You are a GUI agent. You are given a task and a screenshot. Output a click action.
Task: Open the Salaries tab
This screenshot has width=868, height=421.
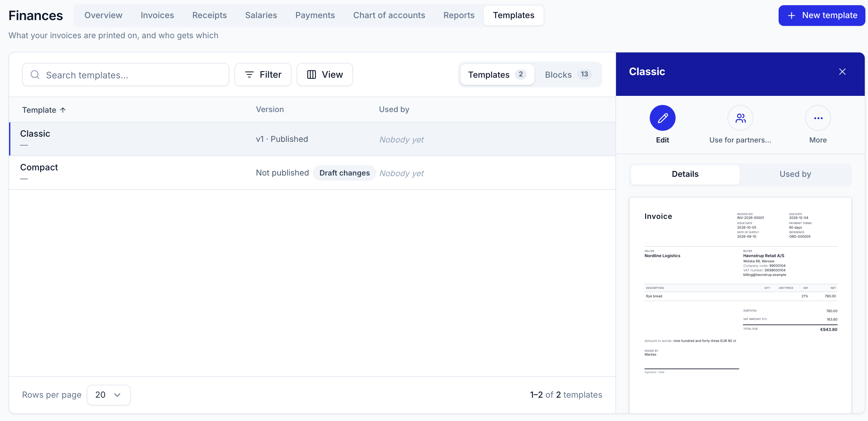261,16
